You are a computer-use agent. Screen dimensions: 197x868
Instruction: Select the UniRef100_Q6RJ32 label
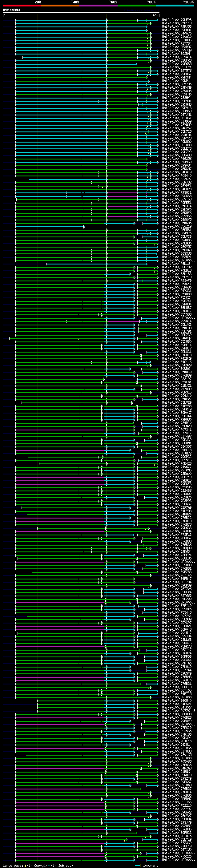tap(177, 183)
